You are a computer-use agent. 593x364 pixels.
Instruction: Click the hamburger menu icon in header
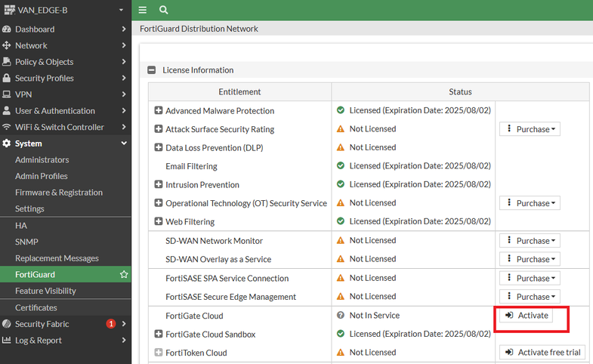tap(143, 11)
